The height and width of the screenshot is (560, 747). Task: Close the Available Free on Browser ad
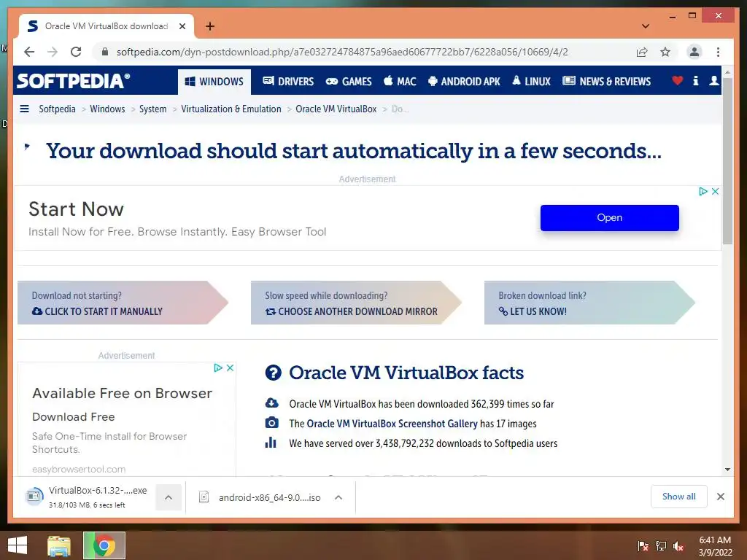pyautogui.click(x=230, y=367)
